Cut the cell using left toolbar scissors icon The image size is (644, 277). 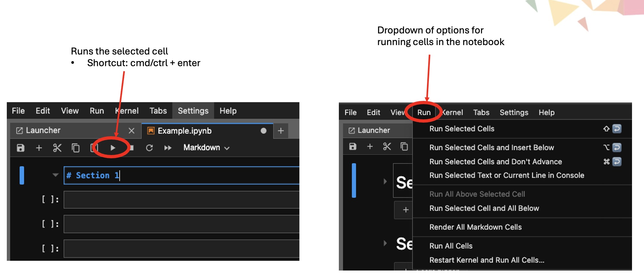pyautogui.click(x=57, y=148)
